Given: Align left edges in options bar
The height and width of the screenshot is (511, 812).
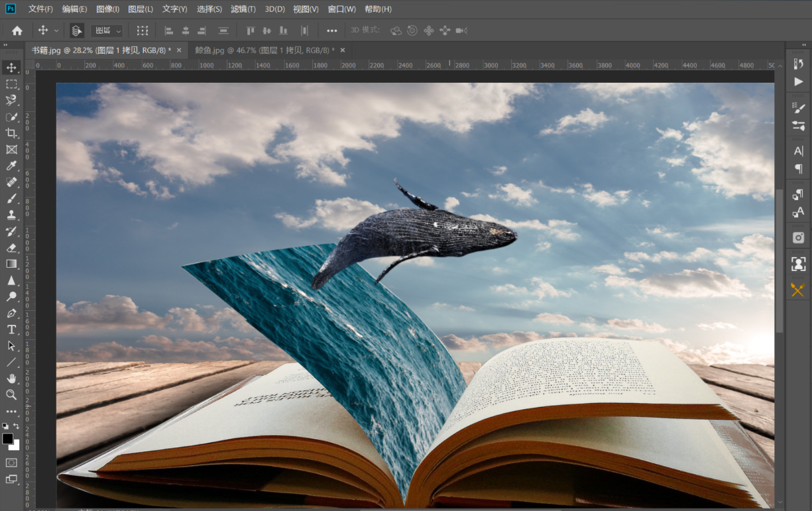Looking at the screenshot, I should (168, 30).
